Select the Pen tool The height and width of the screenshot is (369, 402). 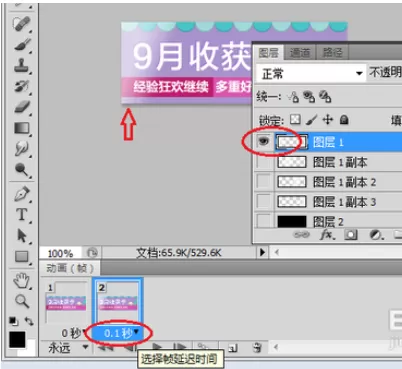(22, 194)
